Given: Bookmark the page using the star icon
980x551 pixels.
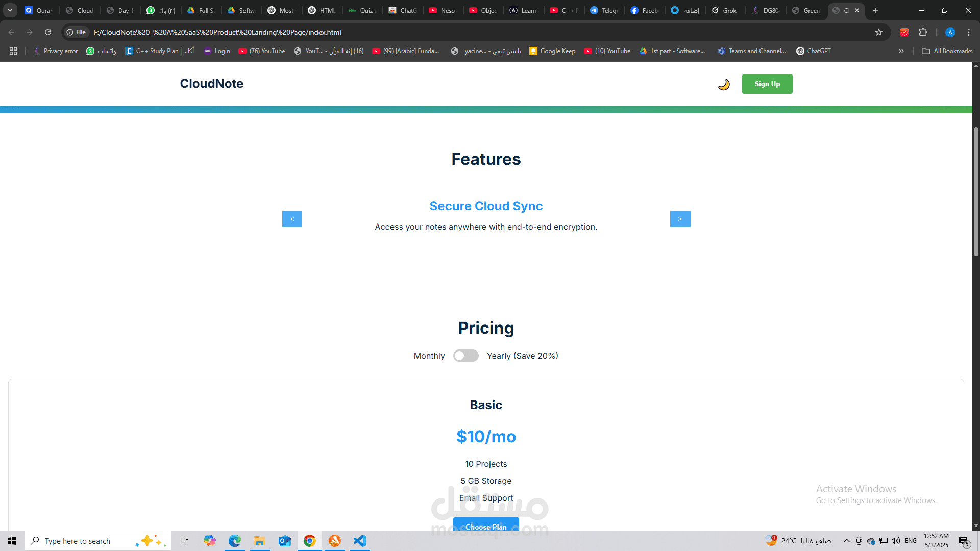Looking at the screenshot, I should click(x=879, y=32).
